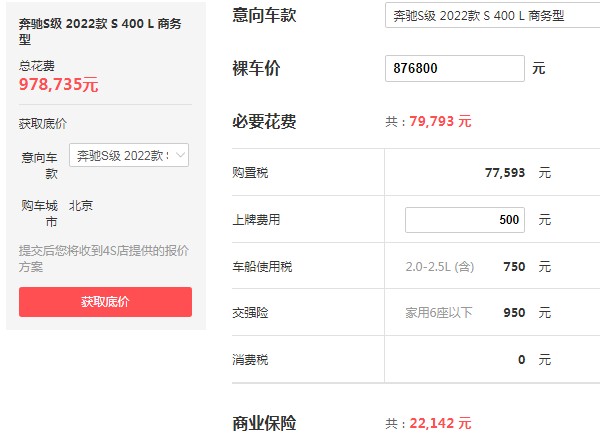
Task: Edit the 裸车价 field showing 876800
Action: (455, 69)
